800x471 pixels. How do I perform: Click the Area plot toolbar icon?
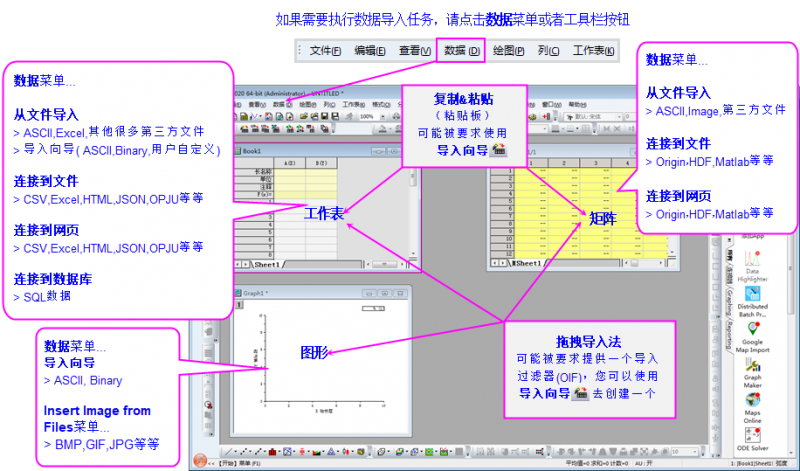coord(317,452)
